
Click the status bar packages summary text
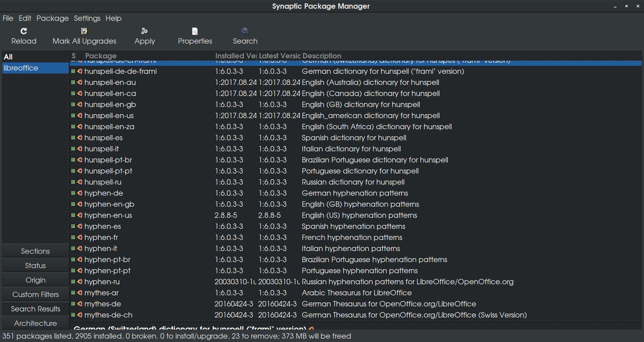[x=177, y=336]
